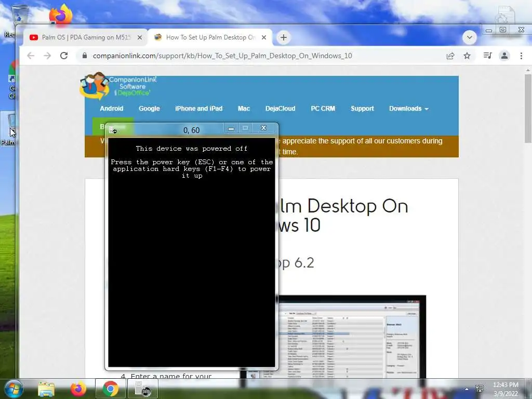Viewport: 532px width, 399px height.
Task: Maximize the Chrome window
Action: pos(503,30)
